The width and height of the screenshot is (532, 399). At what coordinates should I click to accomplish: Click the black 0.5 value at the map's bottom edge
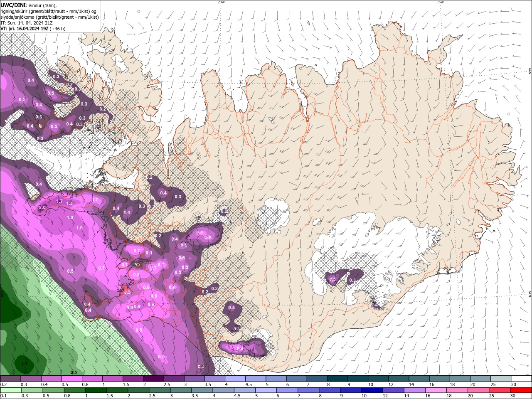click(74, 372)
